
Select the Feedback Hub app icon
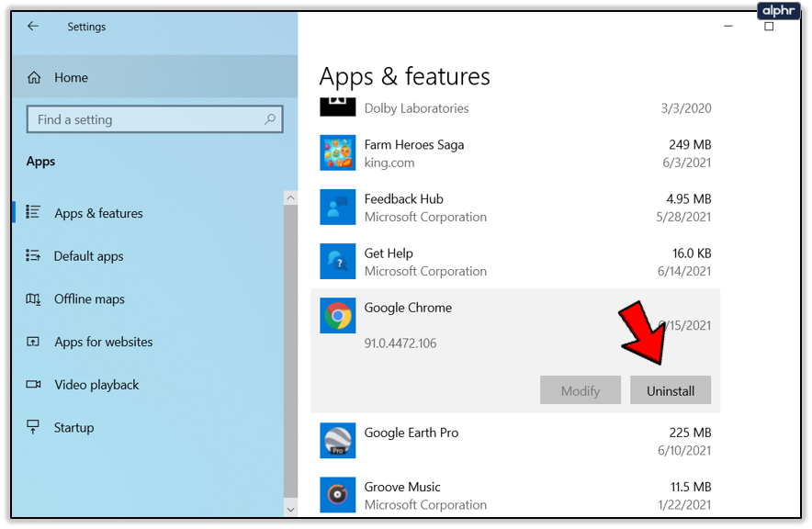[x=338, y=207]
